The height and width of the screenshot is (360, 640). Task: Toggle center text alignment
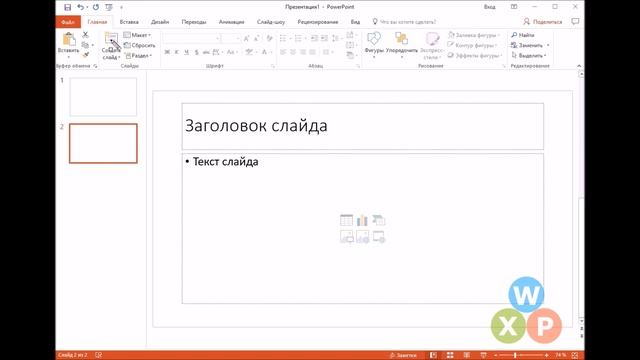tap(293, 52)
